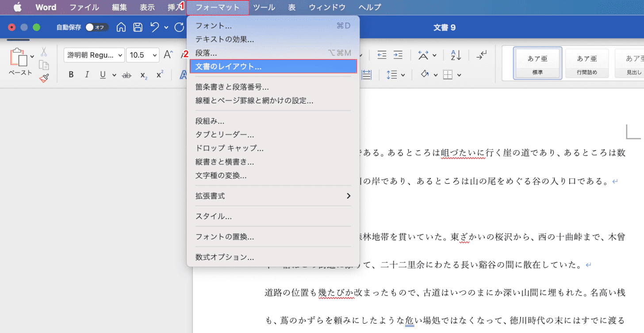Apply Bold formatting
The image size is (644, 333).
pos(71,75)
